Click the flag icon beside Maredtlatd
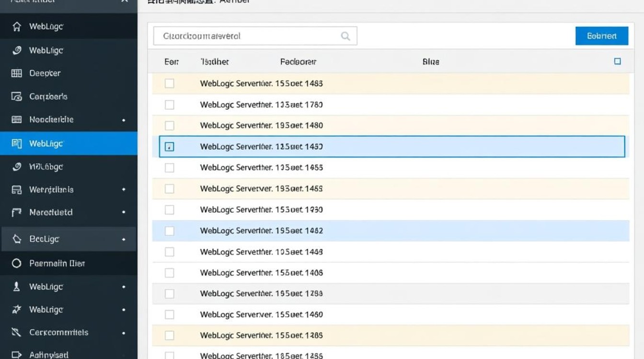This screenshot has width=644, height=359. [17, 212]
